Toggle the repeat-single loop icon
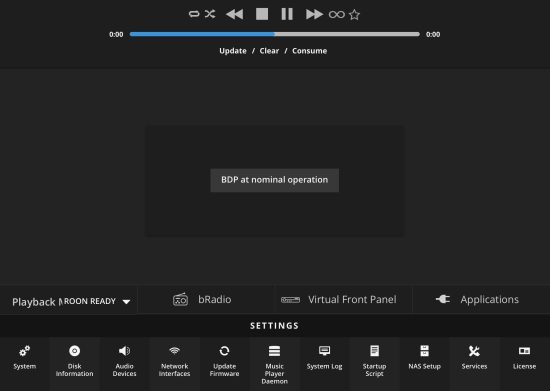 point(194,14)
